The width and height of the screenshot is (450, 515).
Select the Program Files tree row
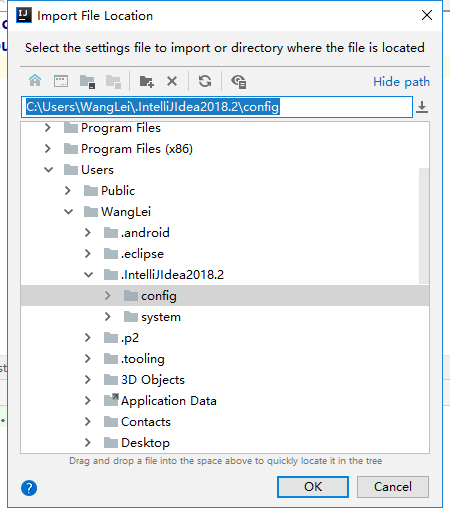[x=225, y=128]
